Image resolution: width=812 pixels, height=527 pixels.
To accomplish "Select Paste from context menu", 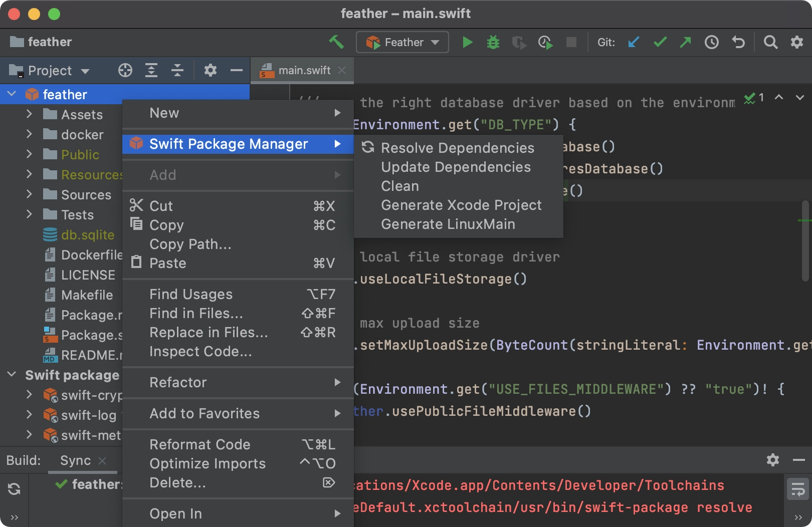I will click(x=238, y=263).
